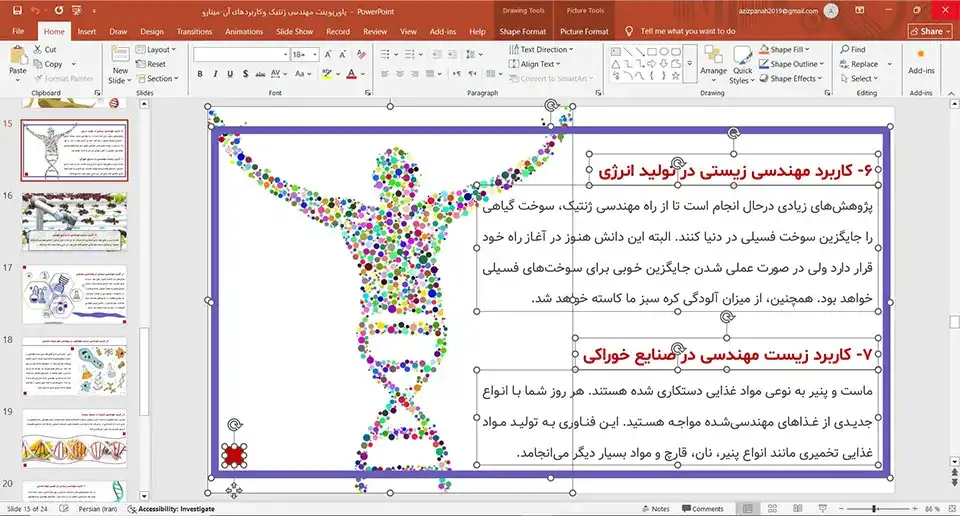Click the Share button
Viewport: 960px width, 516px height.
(930, 31)
